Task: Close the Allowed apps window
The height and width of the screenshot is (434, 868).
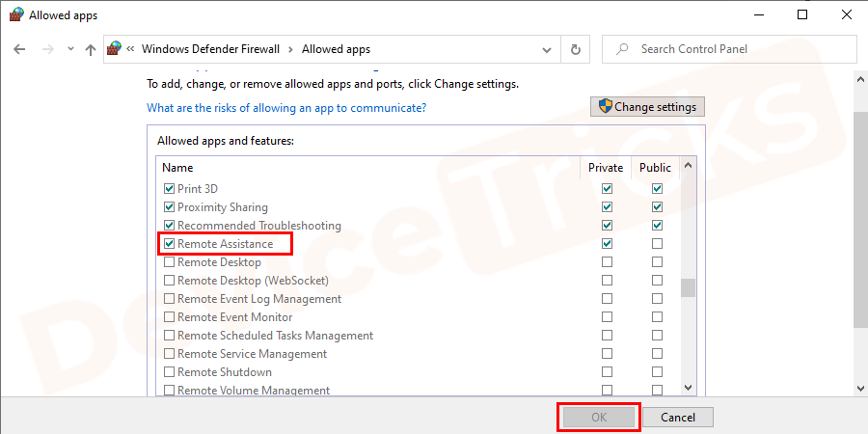Action: point(846,14)
